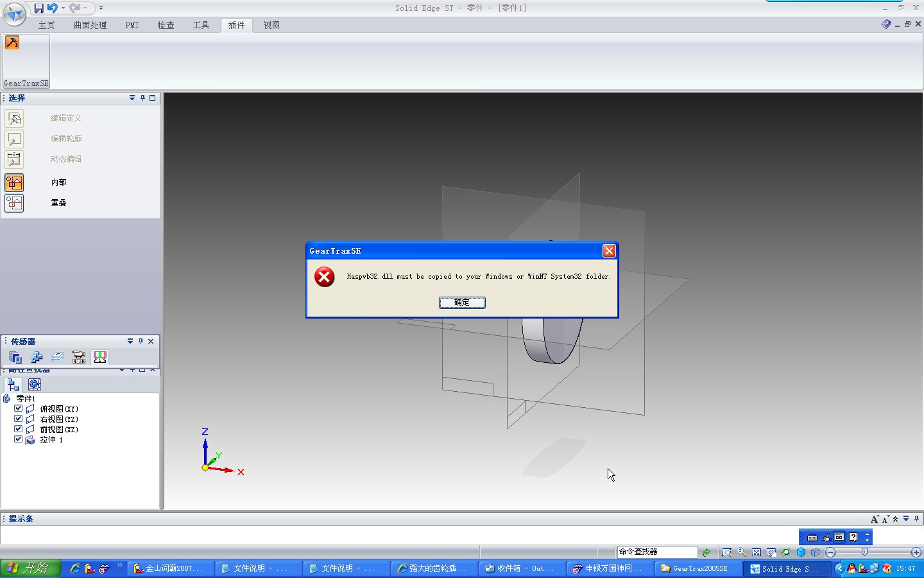The width and height of the screenshot is (924, 578).
Task: Select the 俯视图(XY) tree item label
Action: [59, 409]
